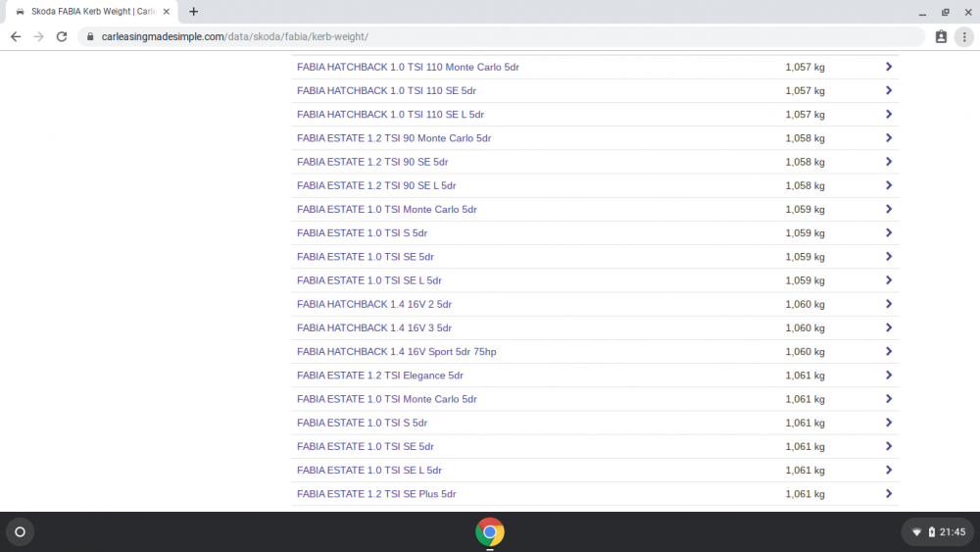
Task: Click chevron for ESTATE 1.2 TSI 90 SE L
Action: pos(889,185)
